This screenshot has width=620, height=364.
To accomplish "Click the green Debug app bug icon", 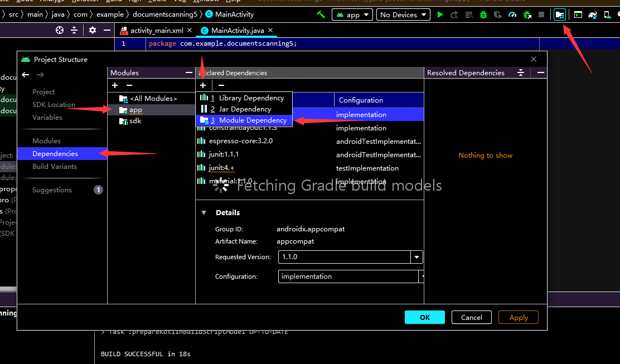I will (483, 14).
